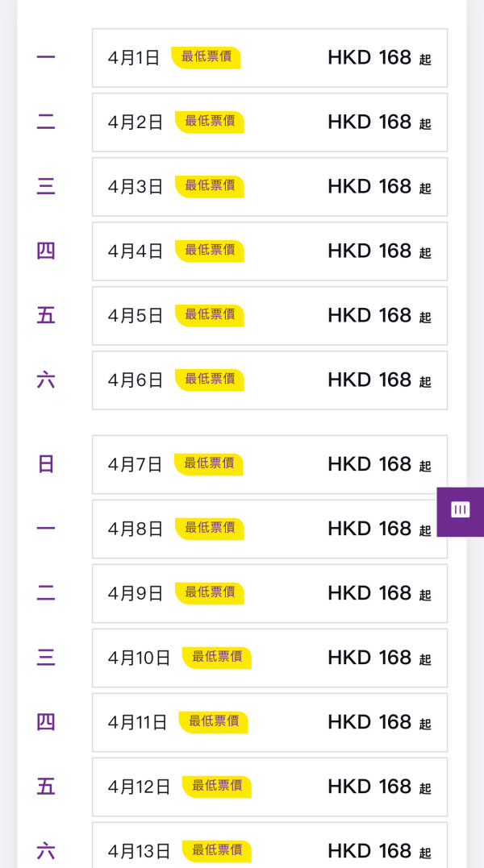Select the April 1 fare card
Image resolution: width=484 pixels, height=868 pixels.
[x=269, y=57]
